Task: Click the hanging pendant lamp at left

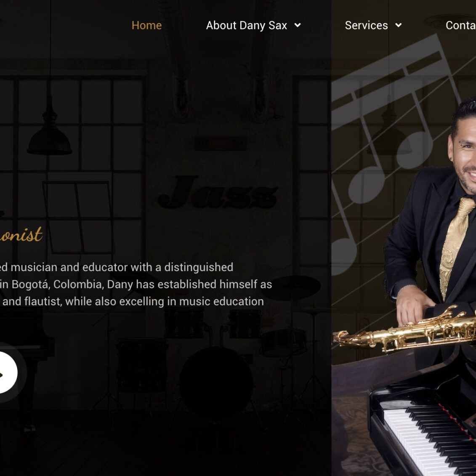Action: tap(49, 133)
